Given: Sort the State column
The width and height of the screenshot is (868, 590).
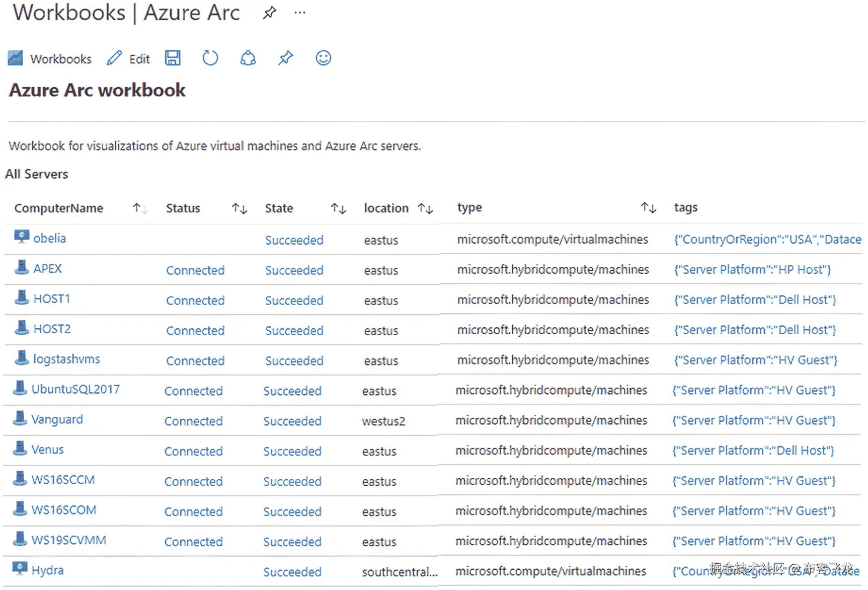Looking at the screenshot, I should click(338, 208).
